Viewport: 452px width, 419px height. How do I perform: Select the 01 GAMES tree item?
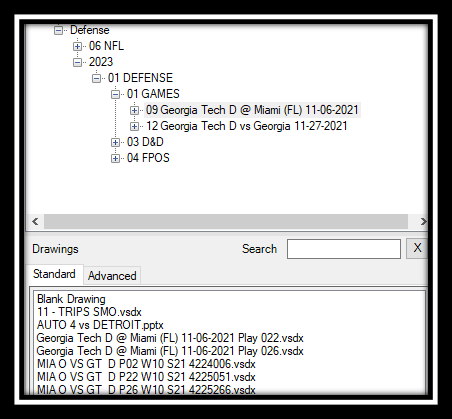[x=153, y=94]
